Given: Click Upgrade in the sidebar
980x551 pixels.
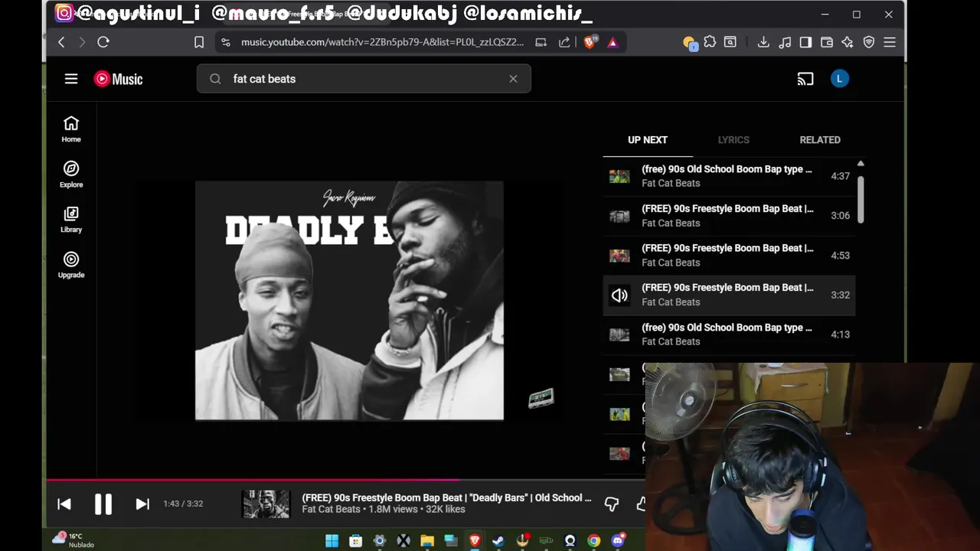Looking at the screenshot, I should (71, 264).
